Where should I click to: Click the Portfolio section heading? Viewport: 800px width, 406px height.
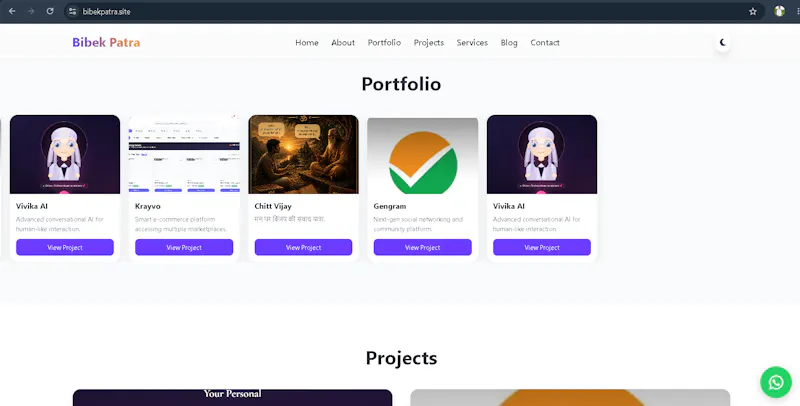coord(401,84)
